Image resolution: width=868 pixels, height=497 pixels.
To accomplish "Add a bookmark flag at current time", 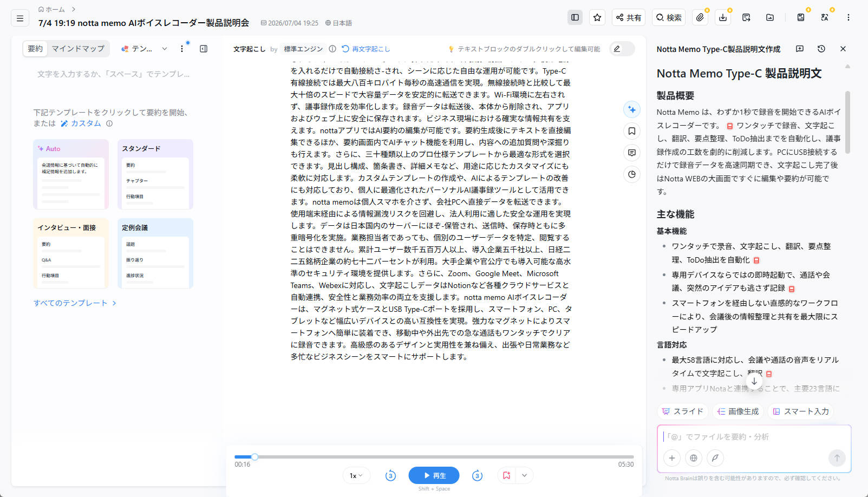I will (507, 475).
